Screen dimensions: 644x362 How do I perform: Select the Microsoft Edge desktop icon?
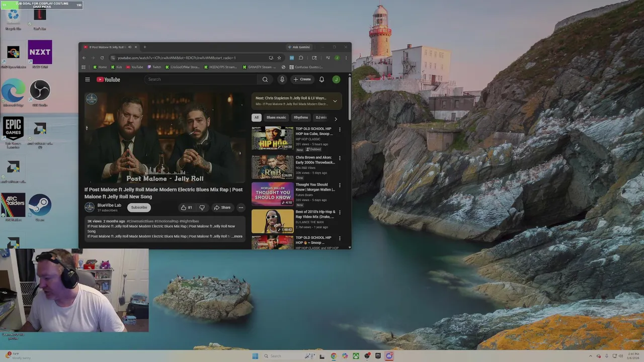13,93
